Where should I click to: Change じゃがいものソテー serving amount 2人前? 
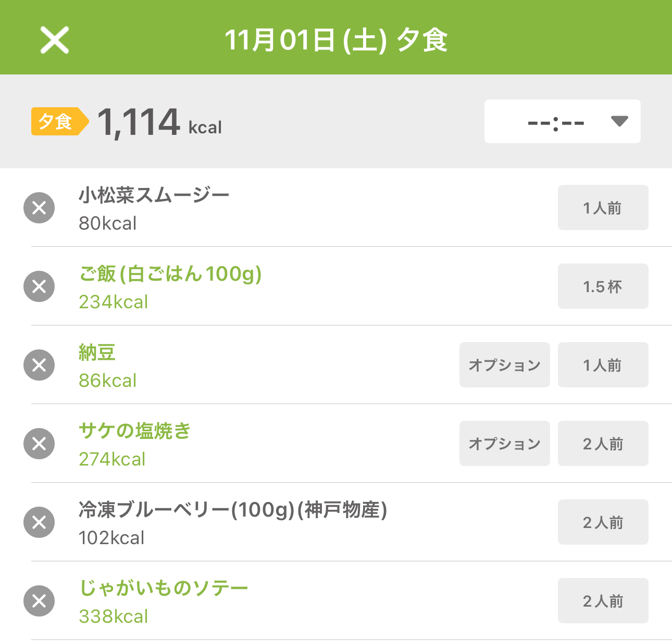coord(603,601)
